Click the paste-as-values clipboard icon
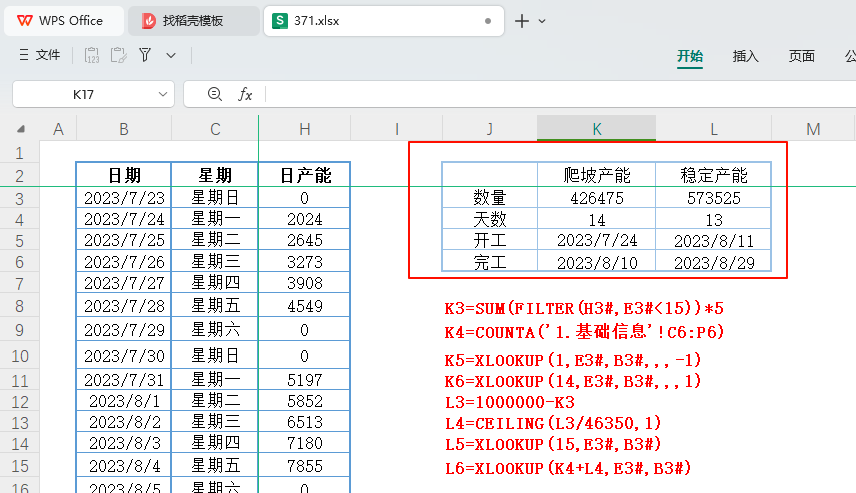The height and width of the screenshot is (493, 856). click(x=92, y=55)
